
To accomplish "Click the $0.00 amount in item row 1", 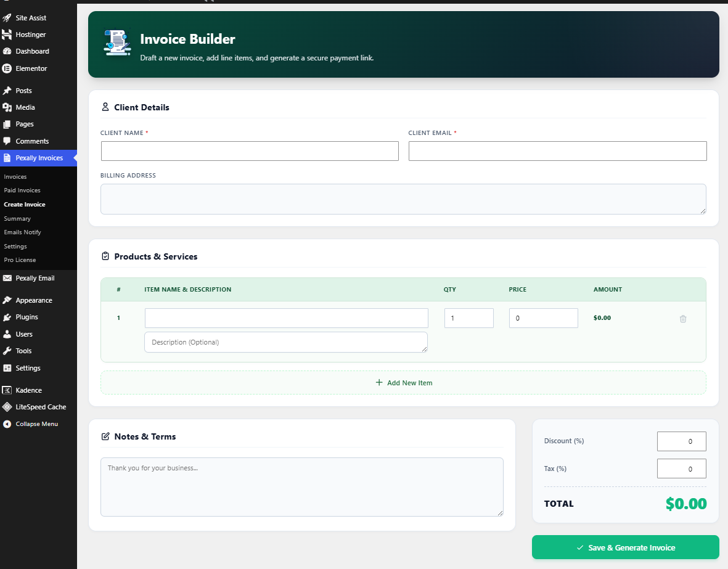I will coord(602,317).
